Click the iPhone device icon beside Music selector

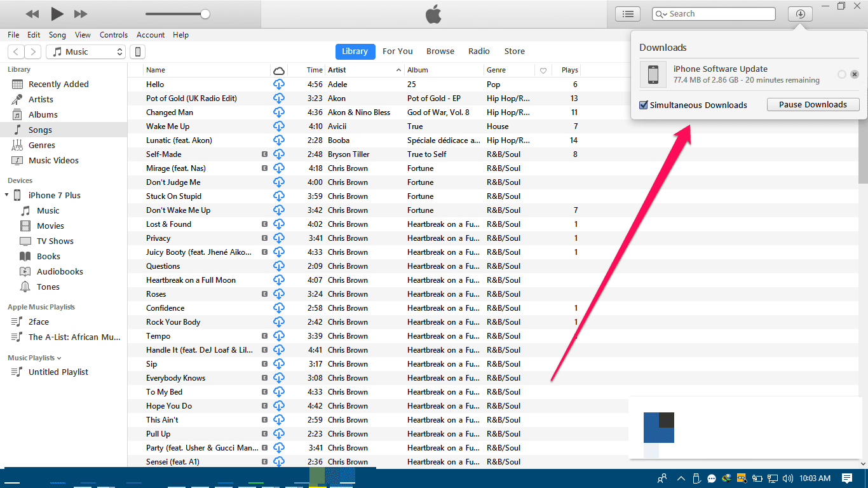[137, 52]
